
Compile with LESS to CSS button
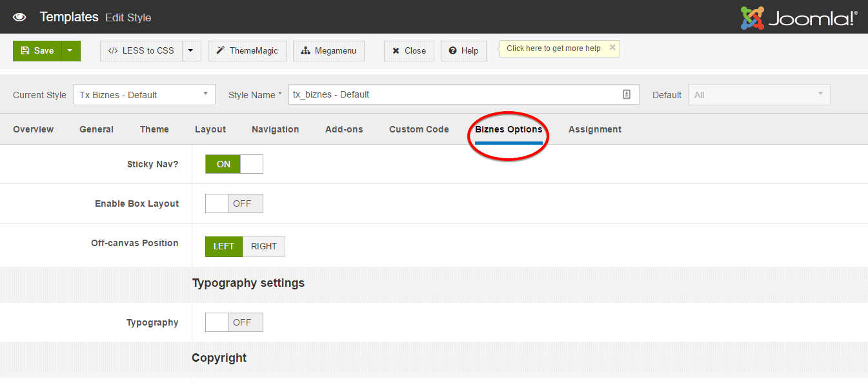[141, 51]
